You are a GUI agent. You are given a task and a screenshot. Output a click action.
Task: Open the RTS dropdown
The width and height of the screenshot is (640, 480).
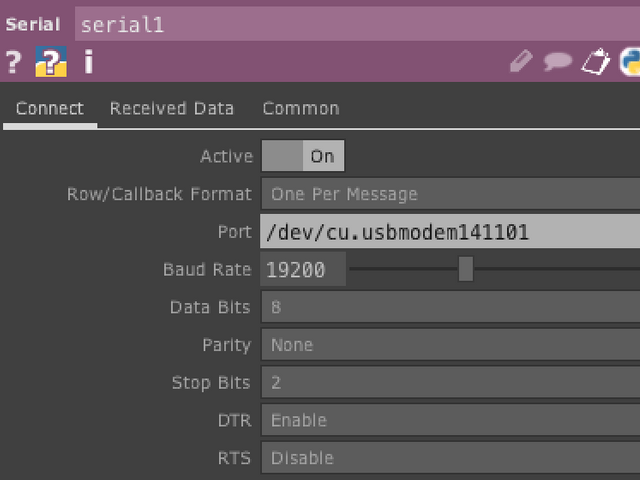click(450, 459)
